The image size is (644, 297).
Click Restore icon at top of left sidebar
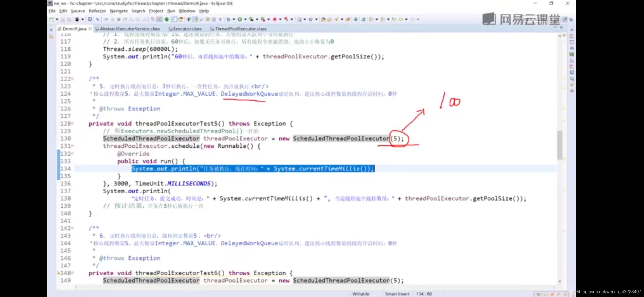[x=51, y=29]
